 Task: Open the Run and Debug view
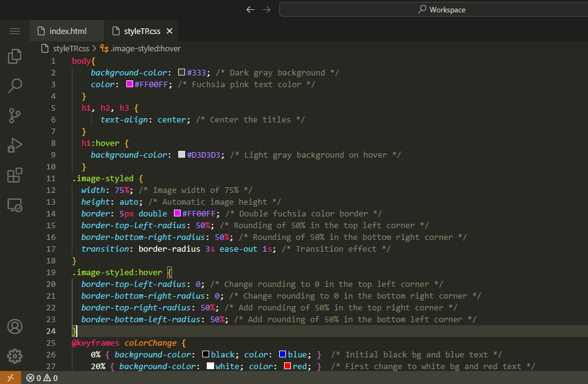pyautogui.click(x=15, y=145)
